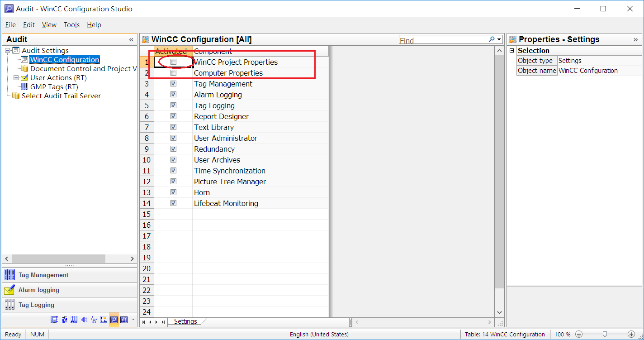The height and width of the screenshot is (340, 644).
Task: Click the navigation tree horizontal scrollbar thumb
Action: pos(59,259)
